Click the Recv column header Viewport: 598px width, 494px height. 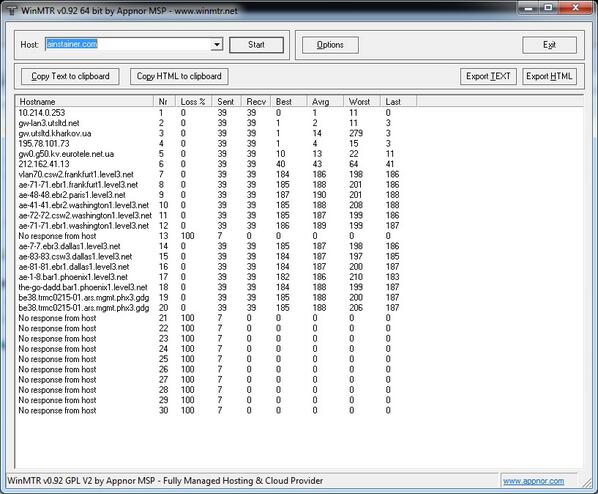[256, 101]
